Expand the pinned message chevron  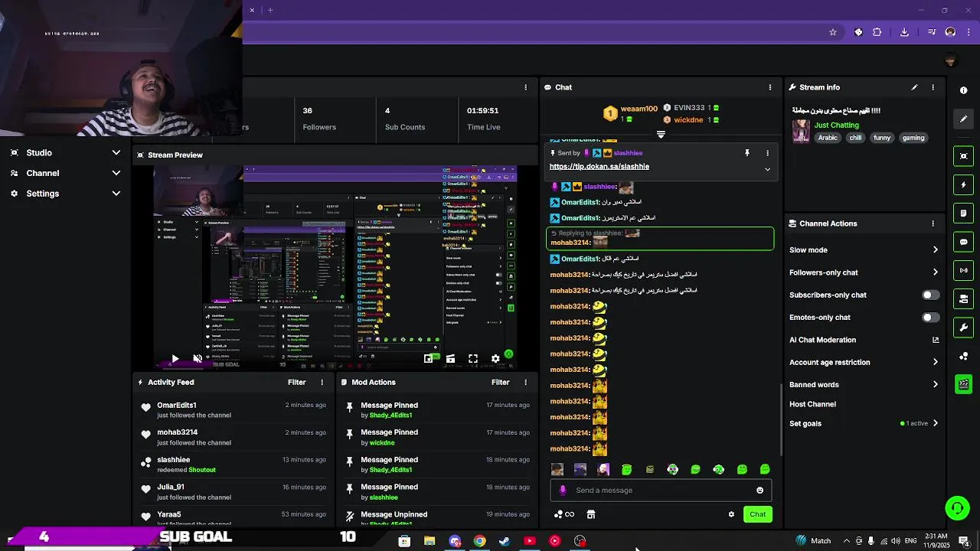tap(767, 169)
